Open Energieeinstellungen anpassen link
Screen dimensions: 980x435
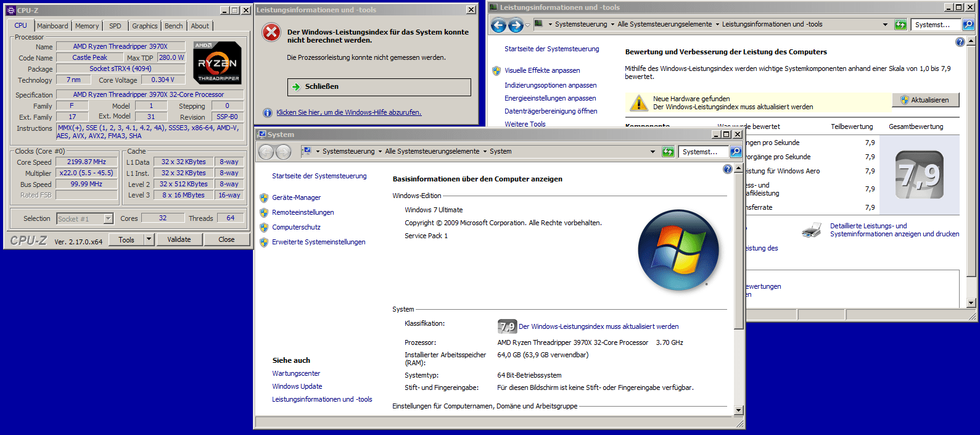(x=550, y=98)
